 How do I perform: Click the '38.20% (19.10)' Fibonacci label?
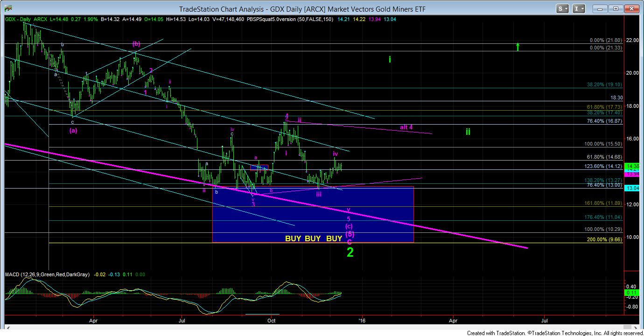pyautogui.click(x=605, y=85)
